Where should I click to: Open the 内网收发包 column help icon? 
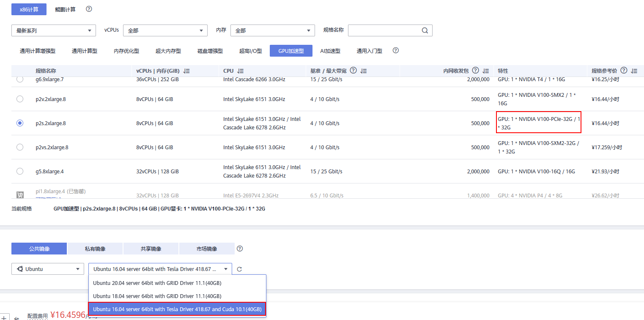tap(475, 70)
